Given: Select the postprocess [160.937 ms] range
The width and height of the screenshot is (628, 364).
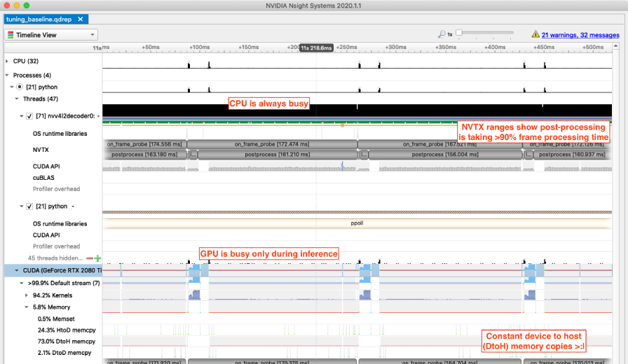Looking at the screenshot, I should 572,155.
